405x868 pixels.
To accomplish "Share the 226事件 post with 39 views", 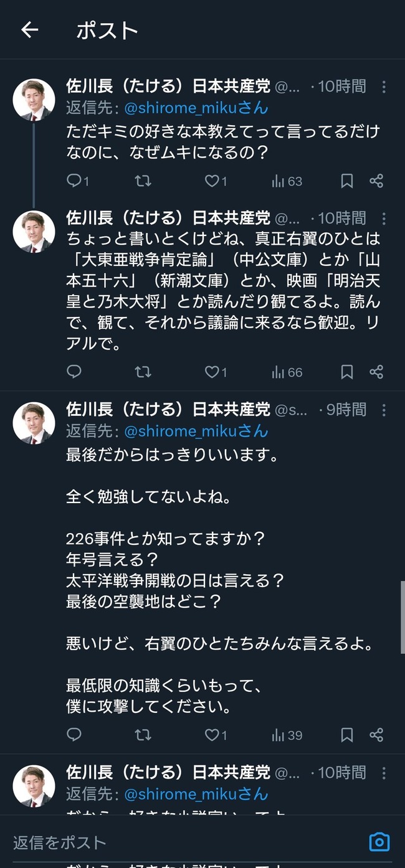I will coord(376,735).
